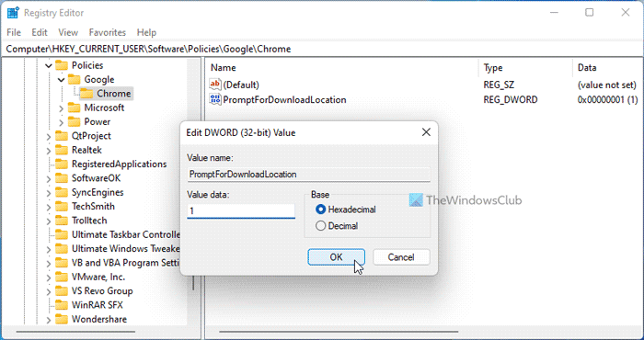Click the QtProject folder icon
644x340 pixels.
click(62, 136)
